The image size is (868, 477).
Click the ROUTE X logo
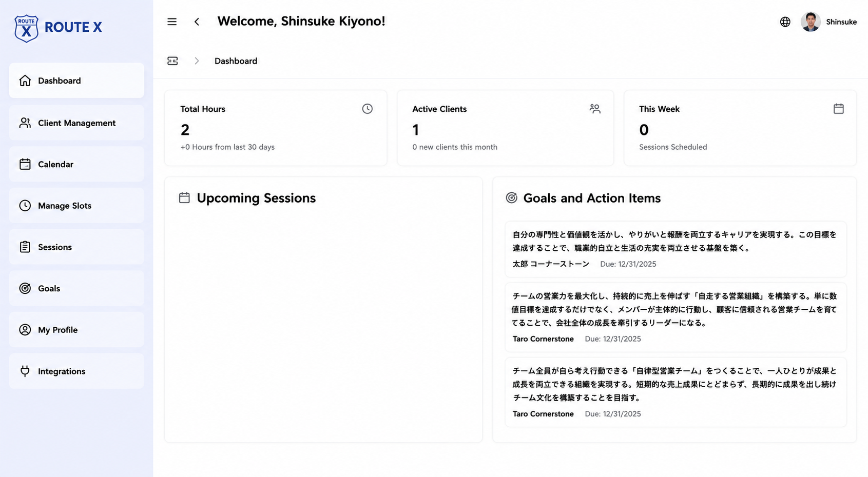(x=58, y=28)
